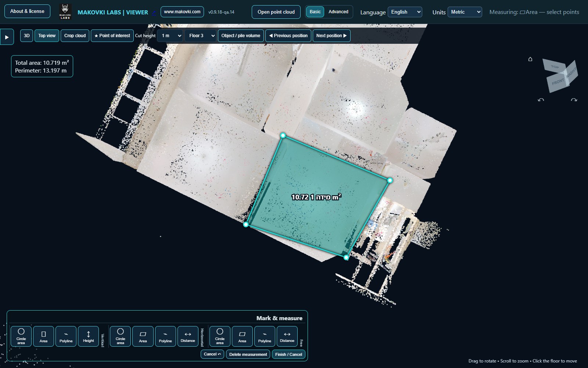Switch to Advanced mode
The width and height of the screenshot is (588, 368).
(x=338, y=12)
